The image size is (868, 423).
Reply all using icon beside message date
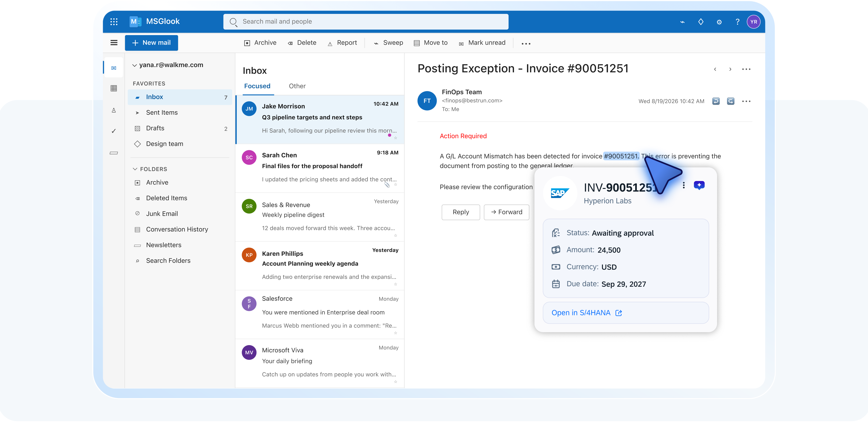point(731,101)
